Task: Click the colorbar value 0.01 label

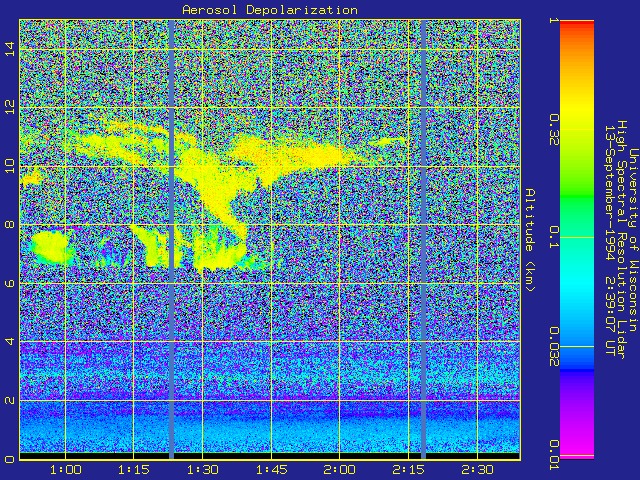Action: point(553,455)
